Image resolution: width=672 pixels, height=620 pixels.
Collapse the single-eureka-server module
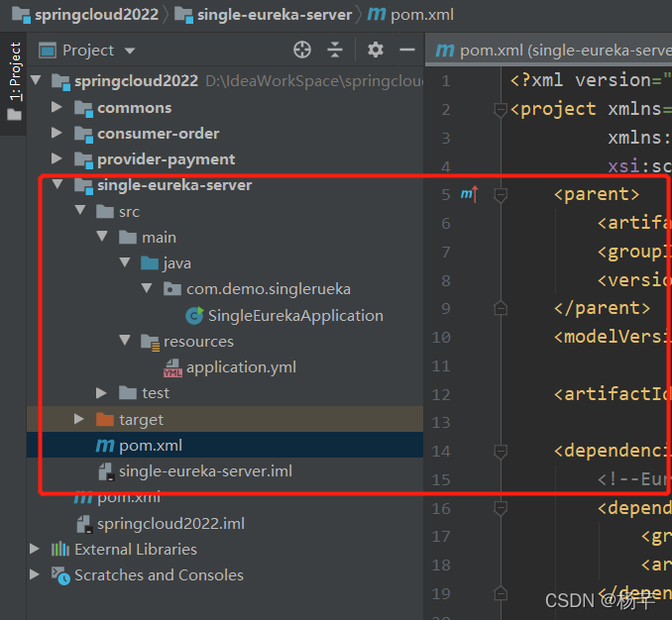coord(57,184)
